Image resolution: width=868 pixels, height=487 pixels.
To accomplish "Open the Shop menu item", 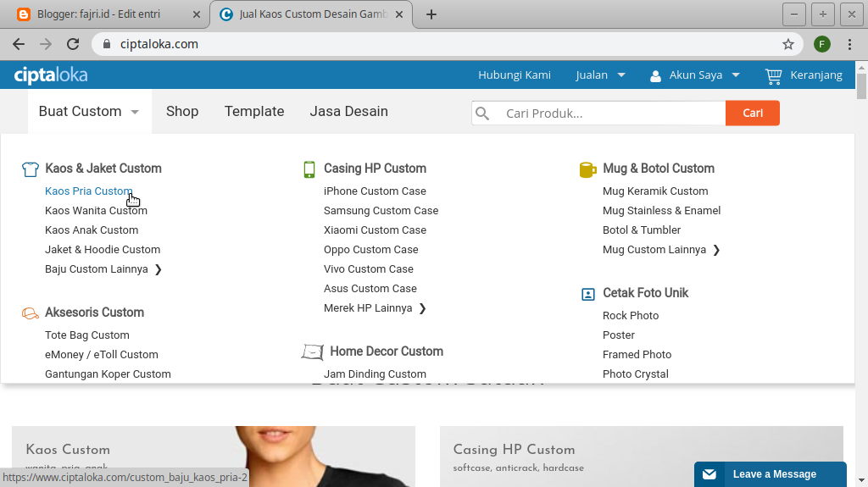I will click(x=182, y=111).
